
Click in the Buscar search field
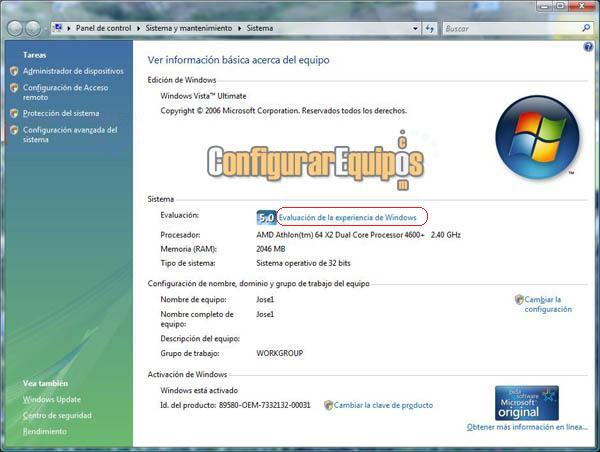(511, 28)
